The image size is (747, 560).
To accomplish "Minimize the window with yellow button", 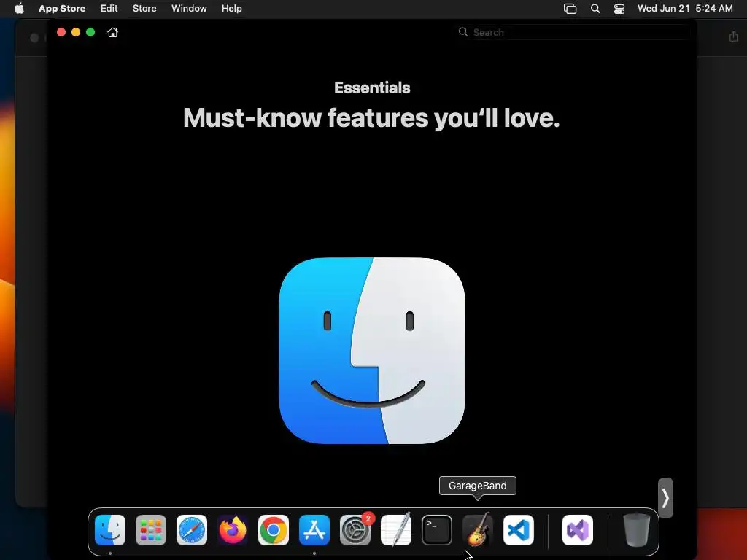I will (76, 32).
